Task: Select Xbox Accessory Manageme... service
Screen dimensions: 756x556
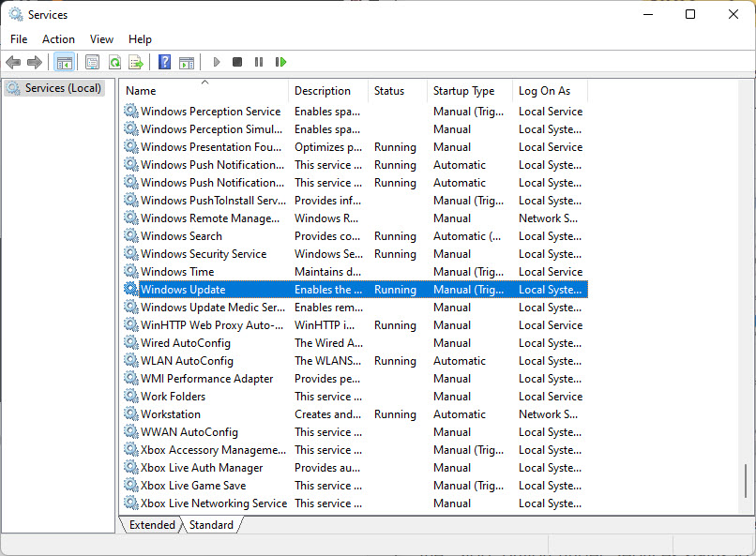Action: 355,450
